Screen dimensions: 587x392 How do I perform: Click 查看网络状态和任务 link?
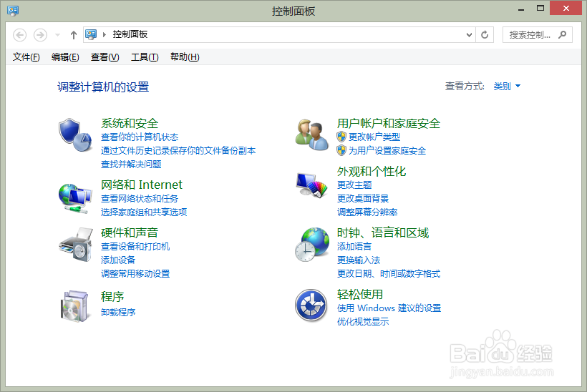pos(140,199)
